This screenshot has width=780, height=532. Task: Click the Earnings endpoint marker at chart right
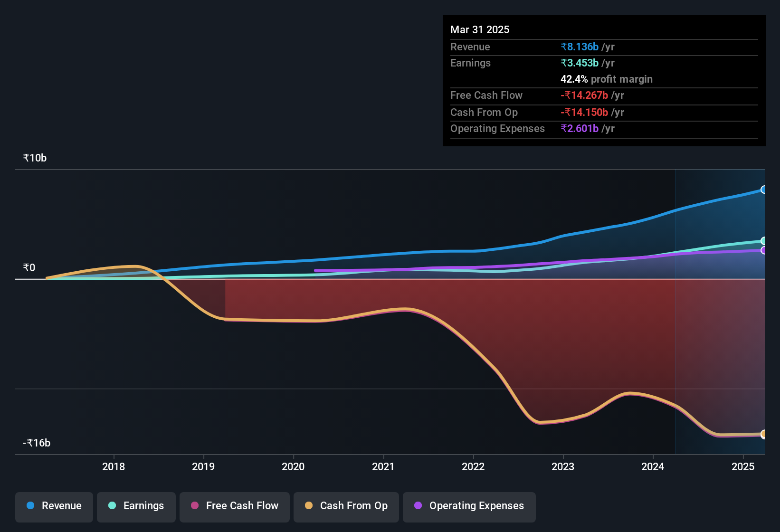(764, 241)
